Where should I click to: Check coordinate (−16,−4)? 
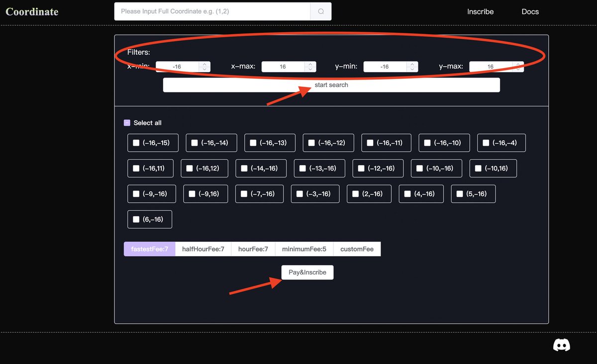coord(486,143)
